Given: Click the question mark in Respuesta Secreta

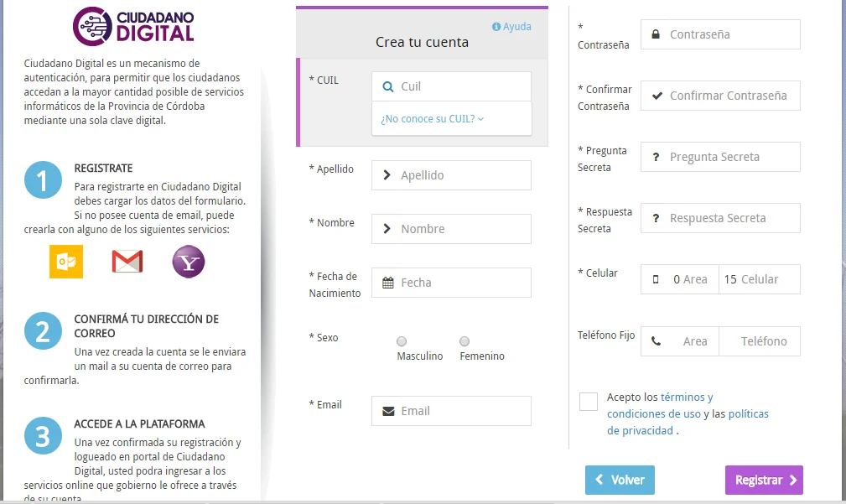Looking at the screenshot, I should pyautogui.click(x=656, y=218).
